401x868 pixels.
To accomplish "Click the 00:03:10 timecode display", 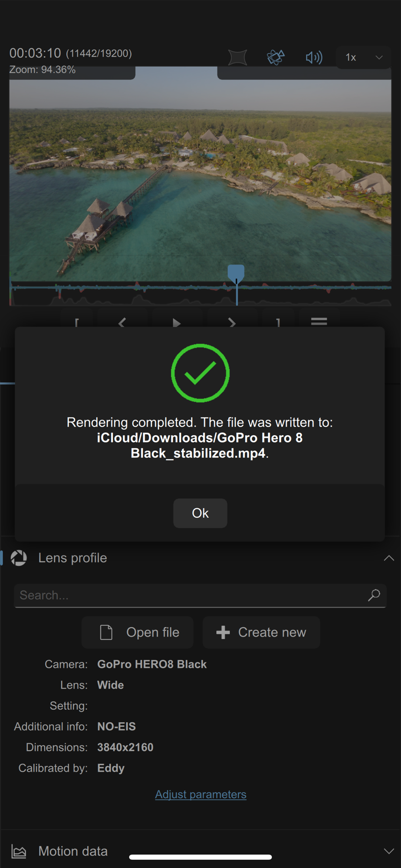I will point(35,53).
